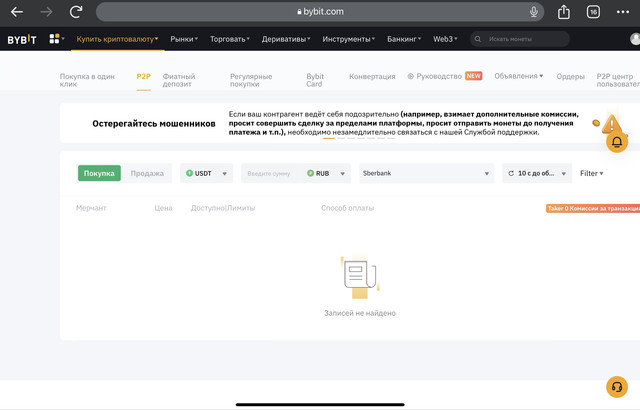The height and width of the screenshot is (410, 640).
Task: Open the browser share icon
Action: [564, 11]
